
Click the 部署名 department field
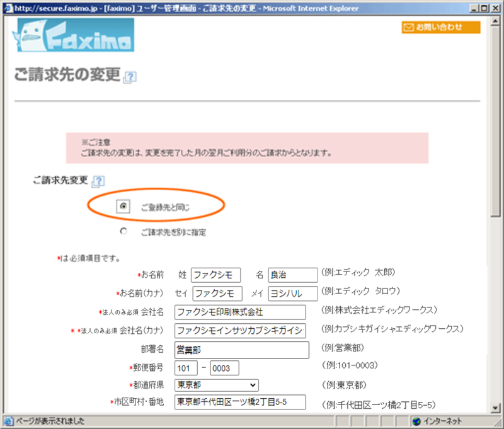(x=241, y=350)
